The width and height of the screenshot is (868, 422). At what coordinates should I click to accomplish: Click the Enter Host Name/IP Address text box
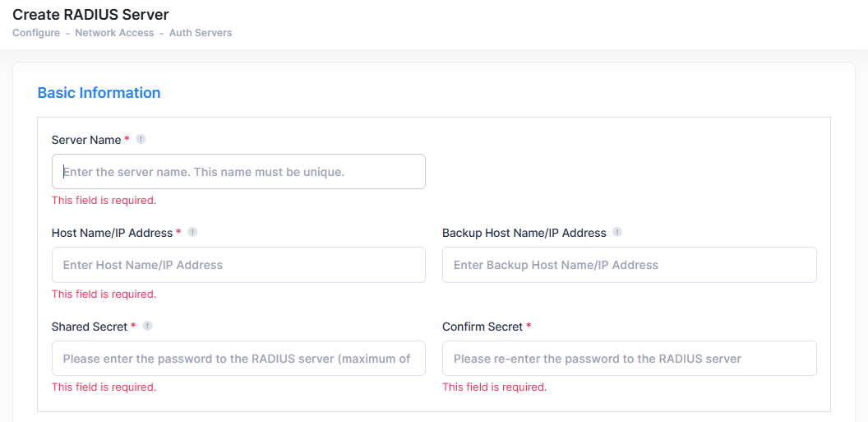[x=238, y=265]
